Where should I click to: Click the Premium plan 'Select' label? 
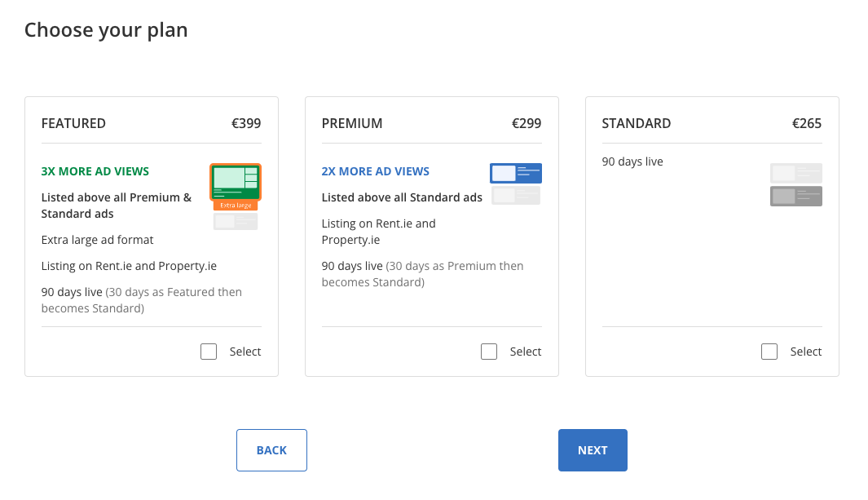(526, 352)
